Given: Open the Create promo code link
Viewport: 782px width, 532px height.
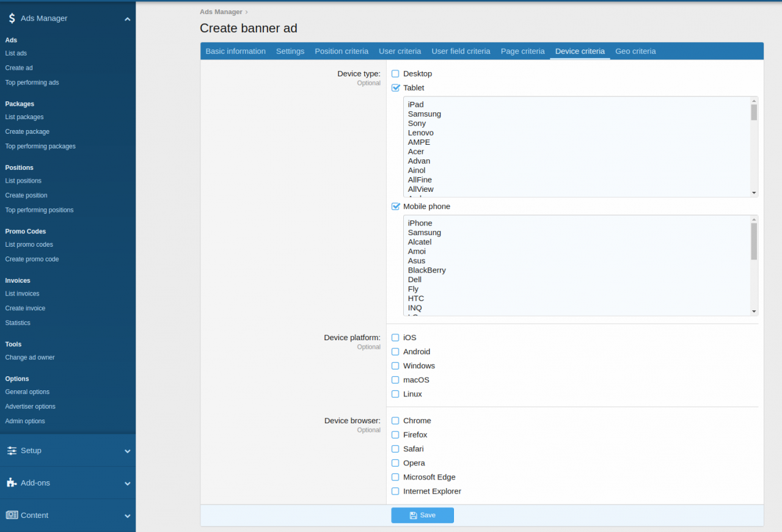Looking at the screenshot, I should [x=32, y=259].
